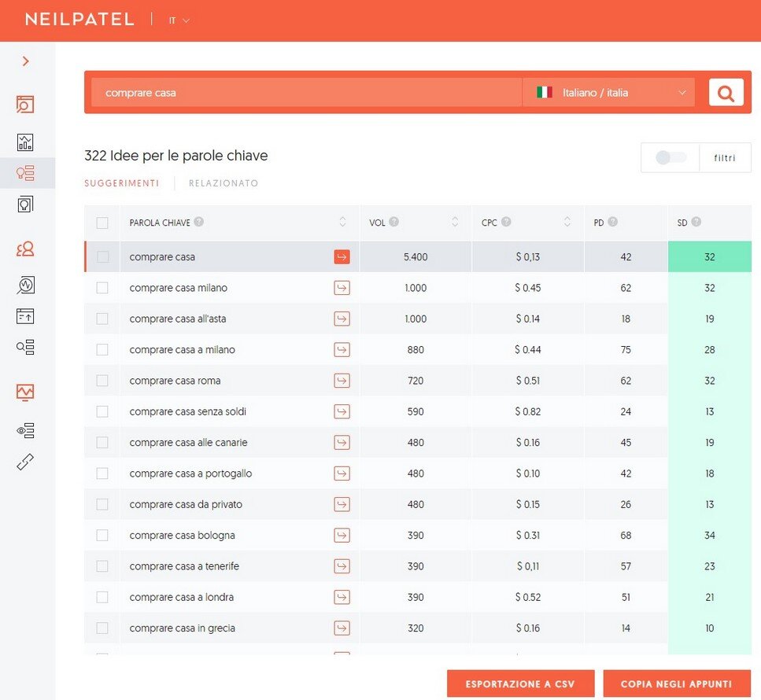
Task: Open the backlinks chain icon in sidebar
Action: (25, 462)
